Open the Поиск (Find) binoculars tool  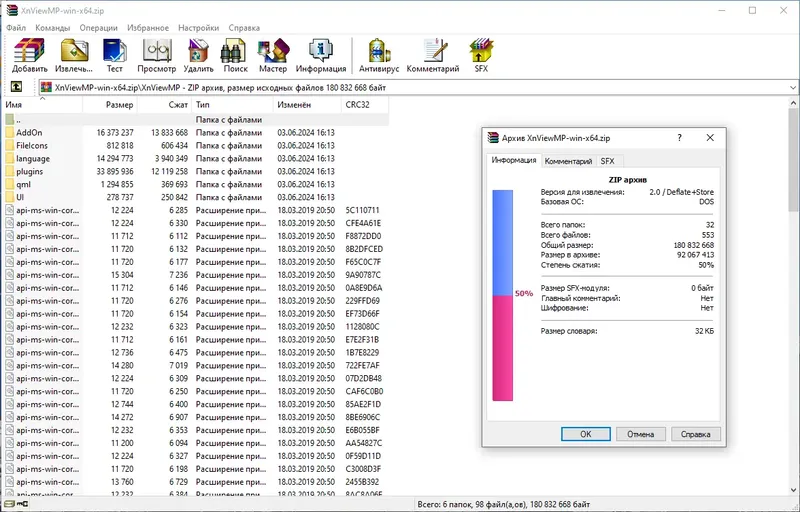coord(235,56)
